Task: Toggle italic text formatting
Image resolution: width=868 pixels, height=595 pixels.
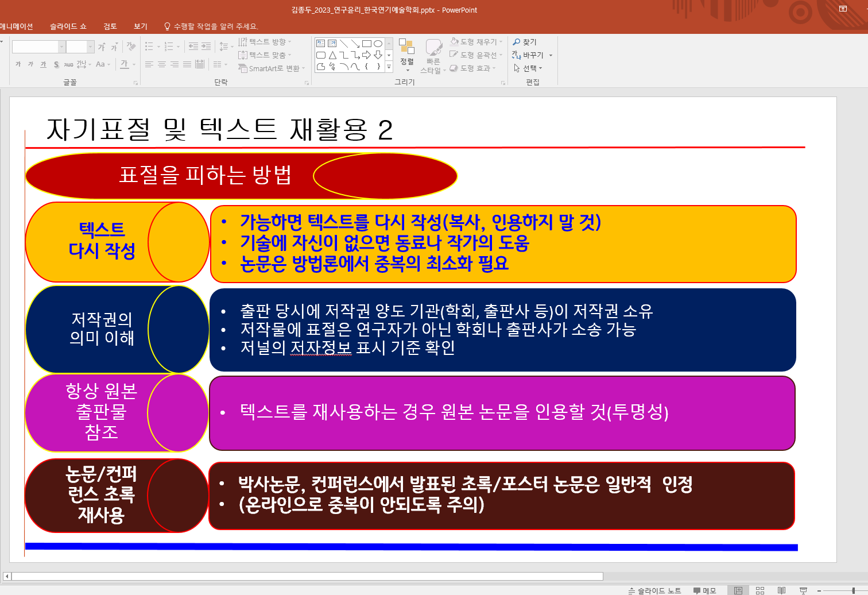Action: pyautogui.click(x=31, y=64)
